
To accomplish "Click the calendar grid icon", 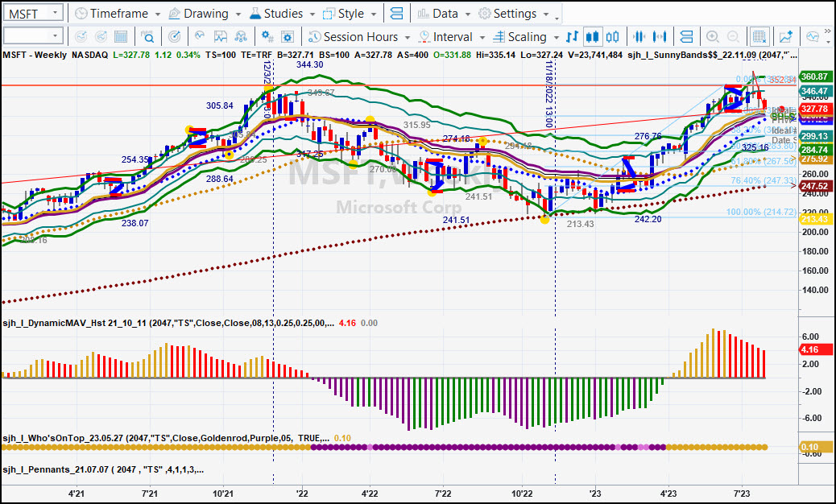I will click(x=121, y=37).
